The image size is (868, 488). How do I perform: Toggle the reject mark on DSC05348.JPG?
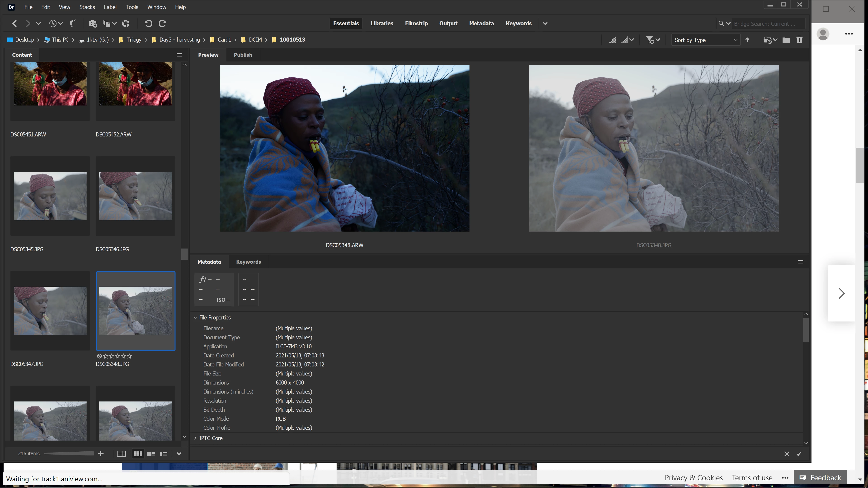[x=99, y=356]
